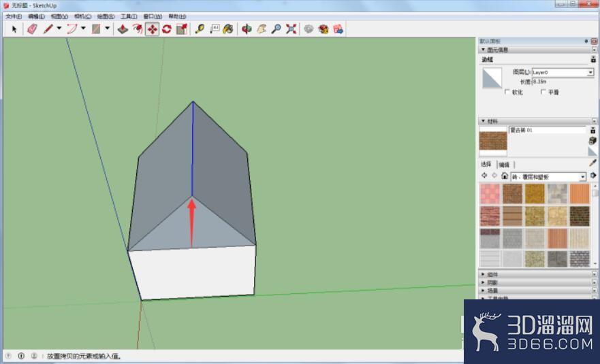Open the Edit (编辑) menu
Image resolution: width=600 pixels, height=364 pixels.
(x=36, y=16)
